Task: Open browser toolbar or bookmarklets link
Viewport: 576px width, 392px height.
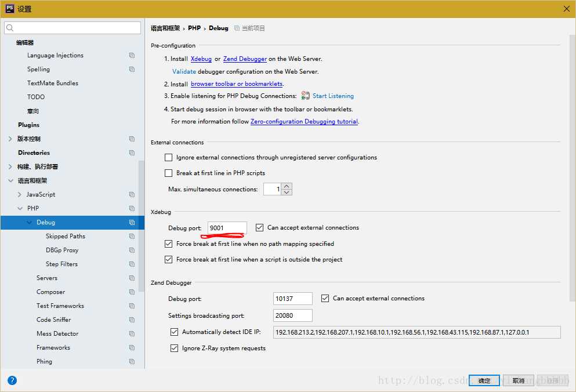Action: pos(237,84)
